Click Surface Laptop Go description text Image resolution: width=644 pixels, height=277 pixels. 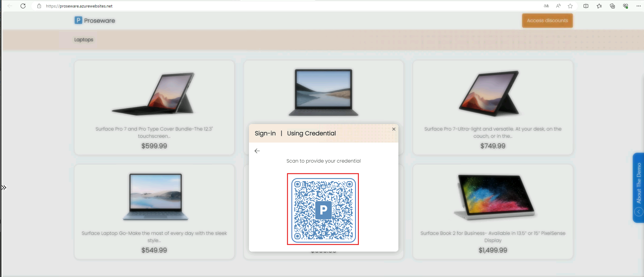154,237
